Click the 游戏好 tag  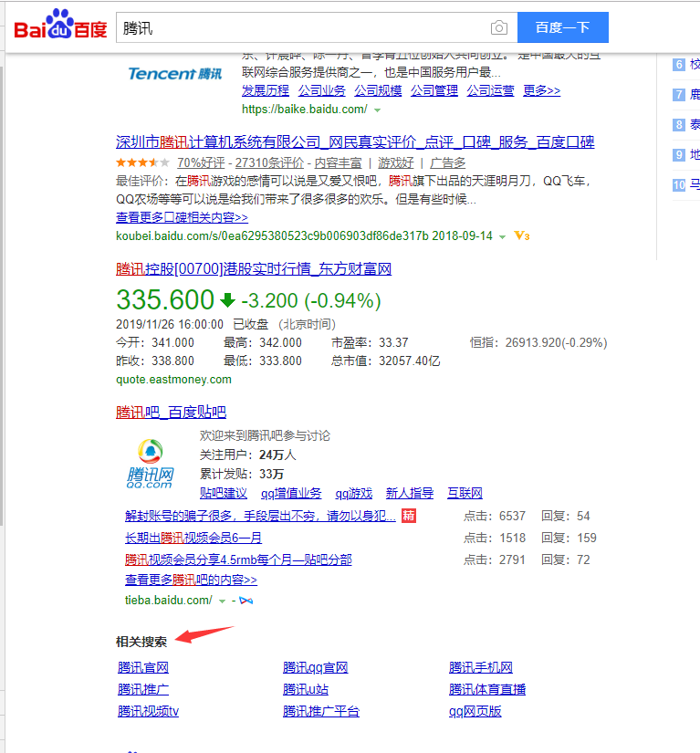(x=395, y=162)
